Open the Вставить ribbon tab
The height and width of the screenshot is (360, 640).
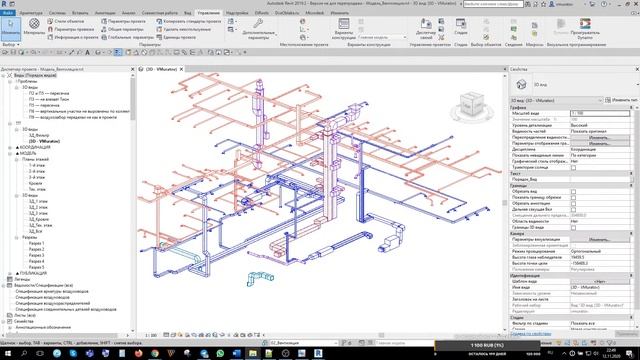pyautogui.click(x=80, y=13)
